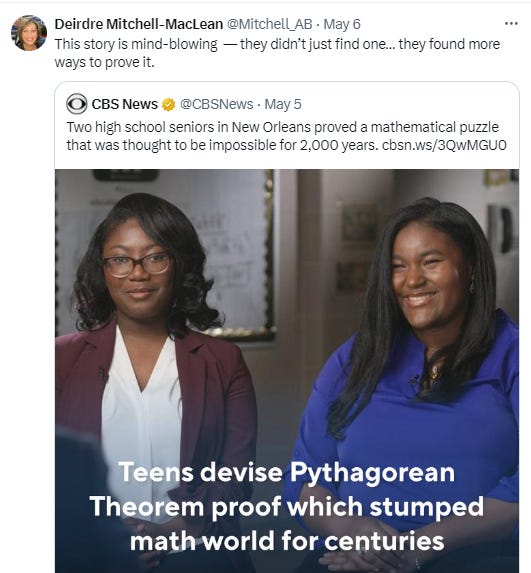
Task: Open the Deirdre Mitchell-MacLean display name link
Action: tap(139, 24)
